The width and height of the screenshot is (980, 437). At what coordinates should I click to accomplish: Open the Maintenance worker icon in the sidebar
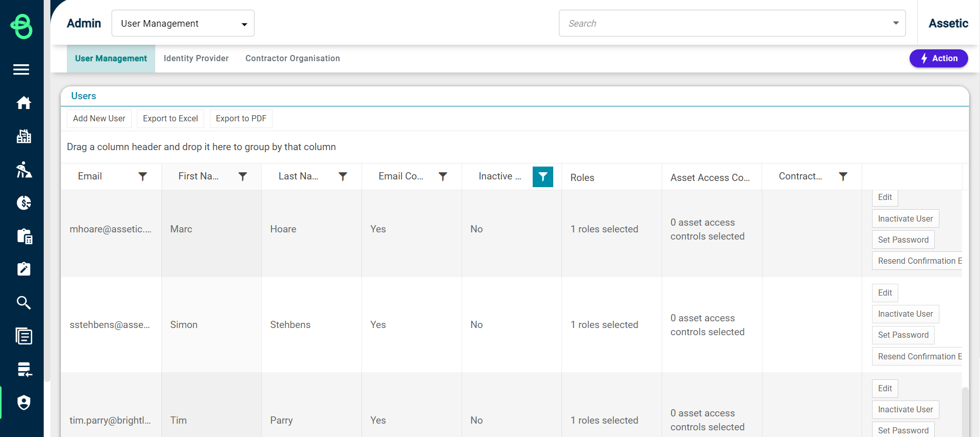[x=24, y=170]
